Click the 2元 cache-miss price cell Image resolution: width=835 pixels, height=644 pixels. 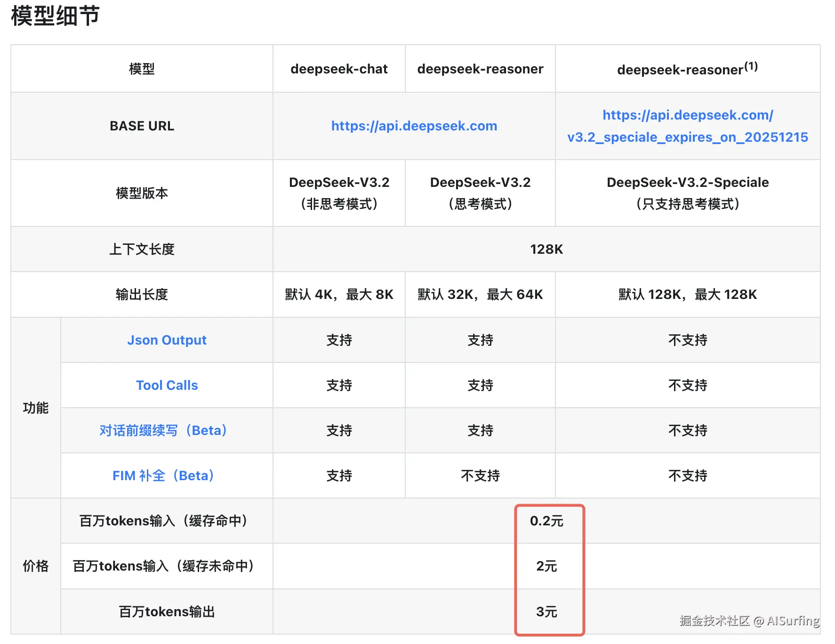pos(547,566)
